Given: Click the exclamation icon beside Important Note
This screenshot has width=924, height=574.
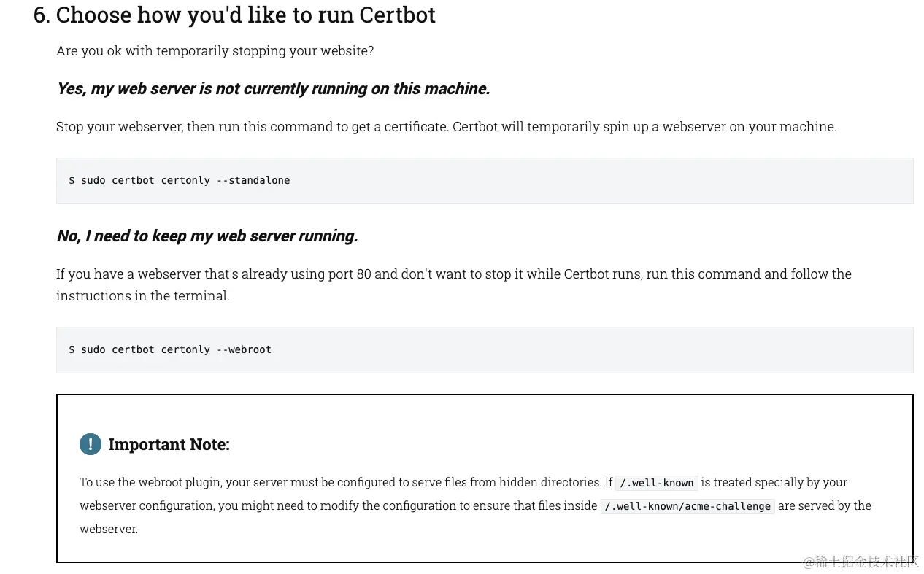Looking at the screenshot, I should click(91, 443).
